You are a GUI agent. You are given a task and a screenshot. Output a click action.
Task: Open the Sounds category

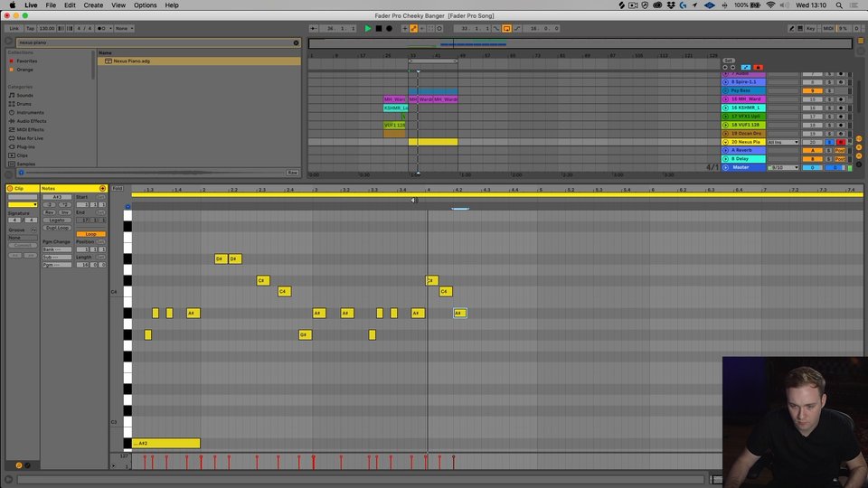pyautogui.click(x=24, y=95)
